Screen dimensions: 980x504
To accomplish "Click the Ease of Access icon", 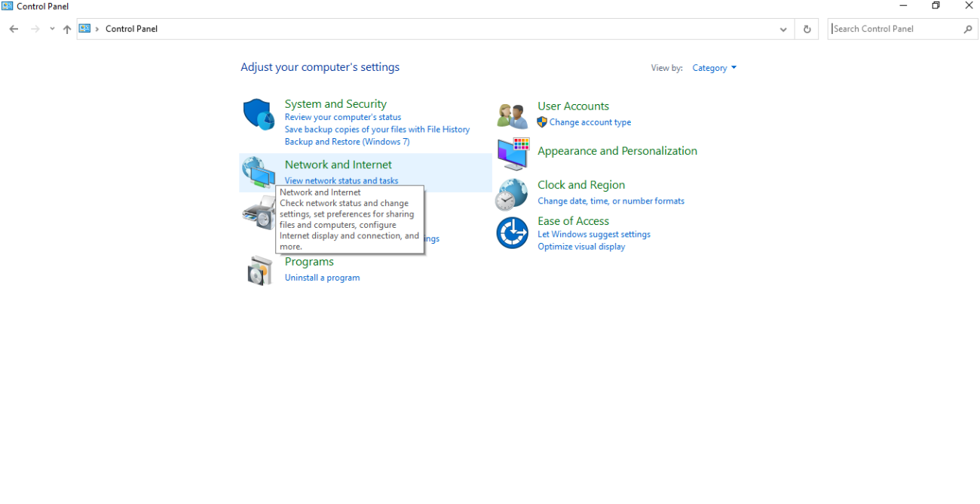I will [512, 232].
